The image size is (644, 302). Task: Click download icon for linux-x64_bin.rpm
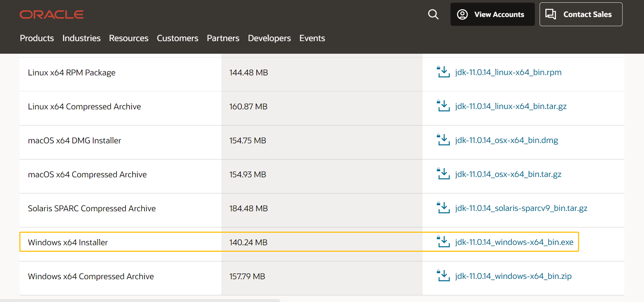(x=443, y=72)
